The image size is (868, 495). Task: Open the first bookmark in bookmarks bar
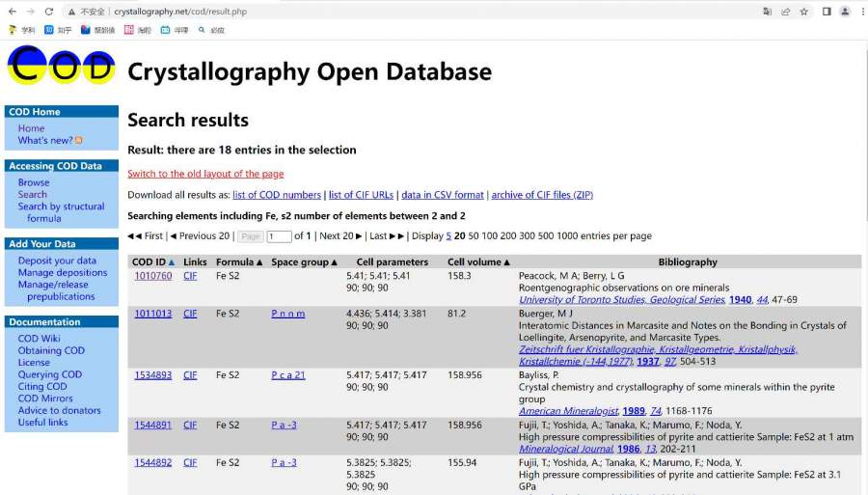click(21, 30)
